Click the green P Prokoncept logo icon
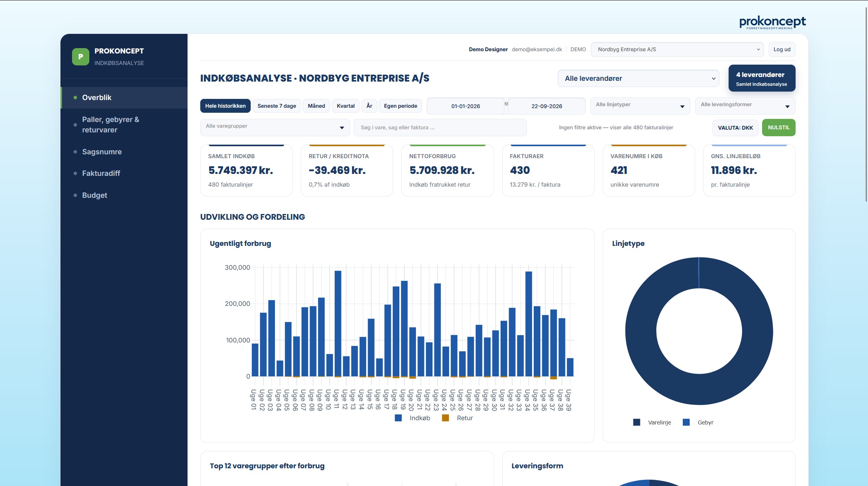This screenshot has height=486, width=868. [x=80, y=57]
